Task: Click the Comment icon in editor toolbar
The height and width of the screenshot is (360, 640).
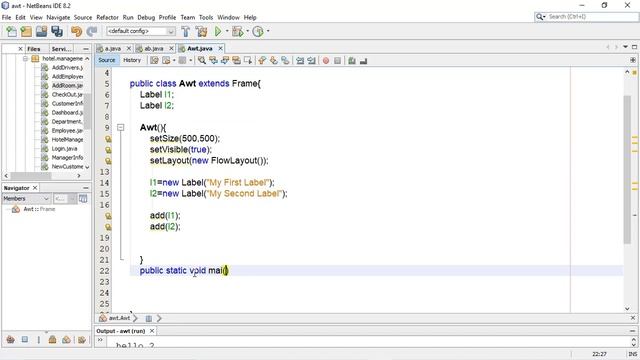Action: [352, 61]
